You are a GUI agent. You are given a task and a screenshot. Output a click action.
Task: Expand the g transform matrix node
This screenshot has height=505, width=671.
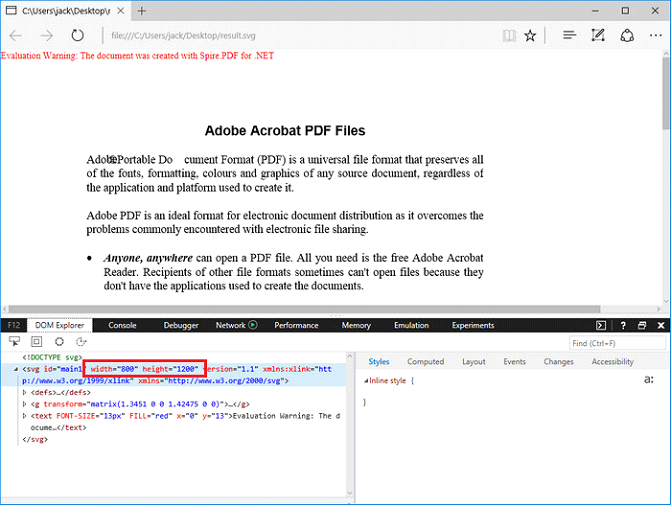pyautogui.click(x=24, y=404)
